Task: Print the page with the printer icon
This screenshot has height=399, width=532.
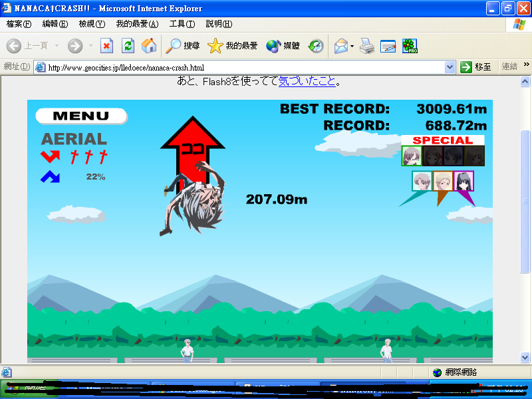Action: point(367,46)
